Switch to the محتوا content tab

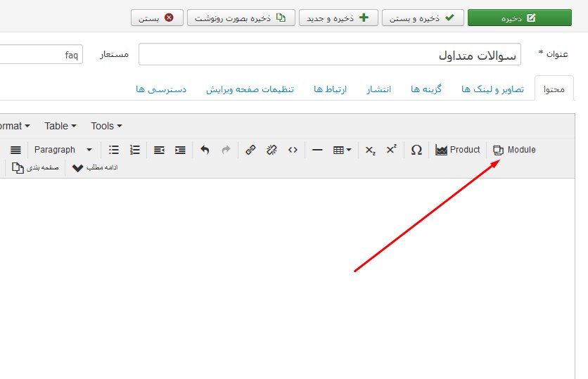click(554, 89)
